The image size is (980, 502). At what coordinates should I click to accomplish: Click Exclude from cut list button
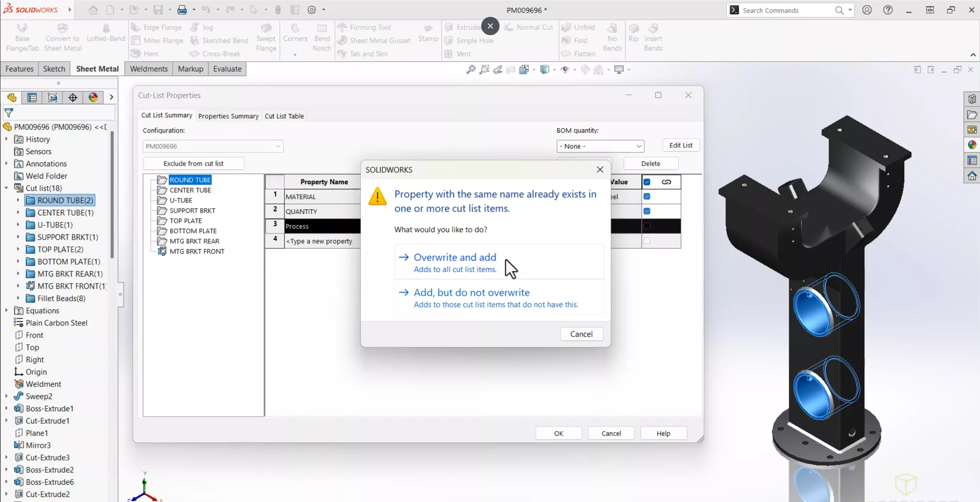pyautogui.click(x=193, y=163)
